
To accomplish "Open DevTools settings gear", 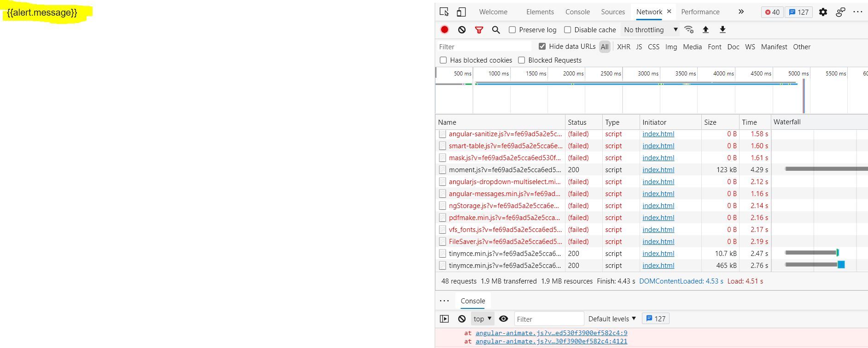I will [x=823, y=12].
